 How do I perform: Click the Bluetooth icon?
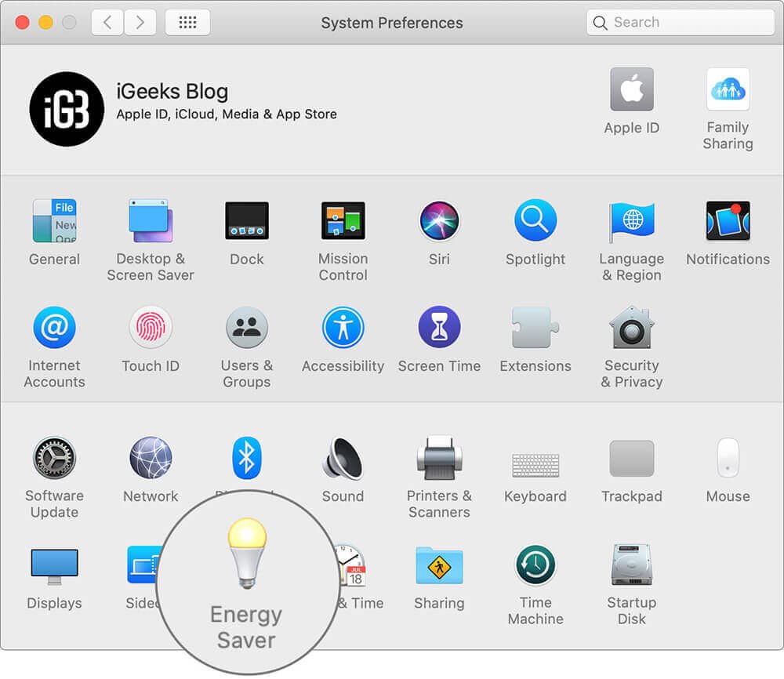click(247, 458)
